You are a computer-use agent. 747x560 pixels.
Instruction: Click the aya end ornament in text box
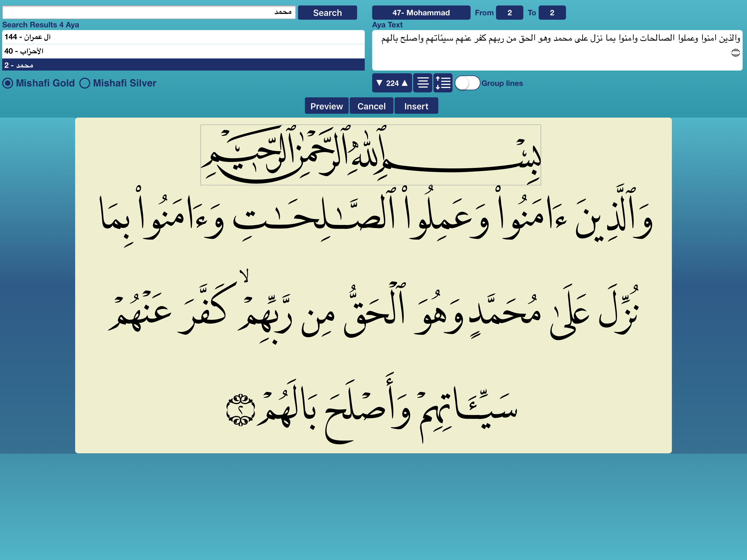point(735,53)
